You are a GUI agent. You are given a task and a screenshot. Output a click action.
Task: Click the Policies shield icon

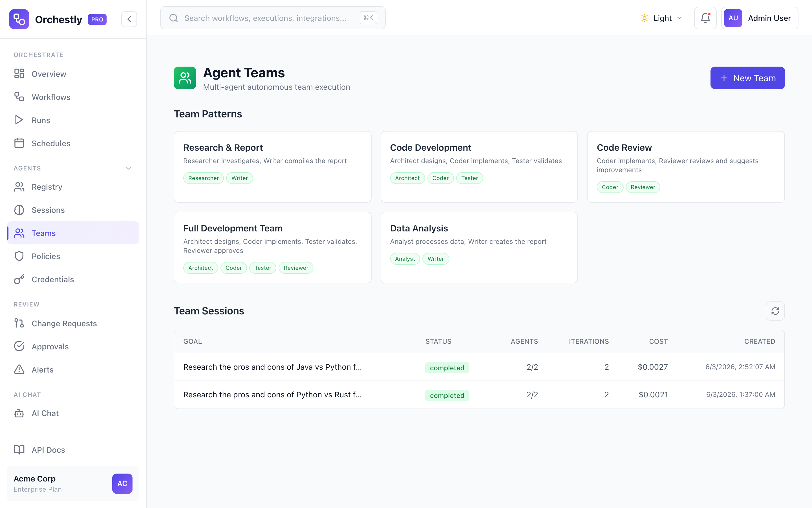click(x=19, y=256)
